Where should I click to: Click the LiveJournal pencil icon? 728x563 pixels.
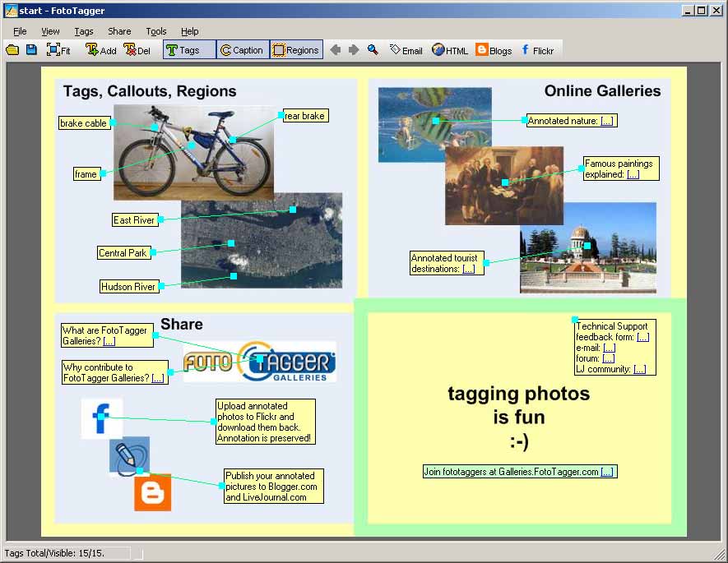pos(129,456)
